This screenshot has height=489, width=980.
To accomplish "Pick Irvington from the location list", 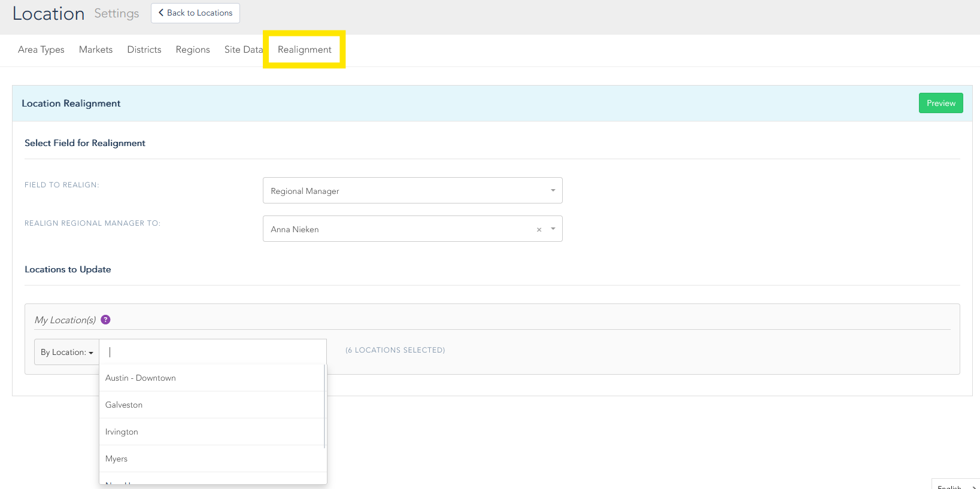I will point(122,432).
